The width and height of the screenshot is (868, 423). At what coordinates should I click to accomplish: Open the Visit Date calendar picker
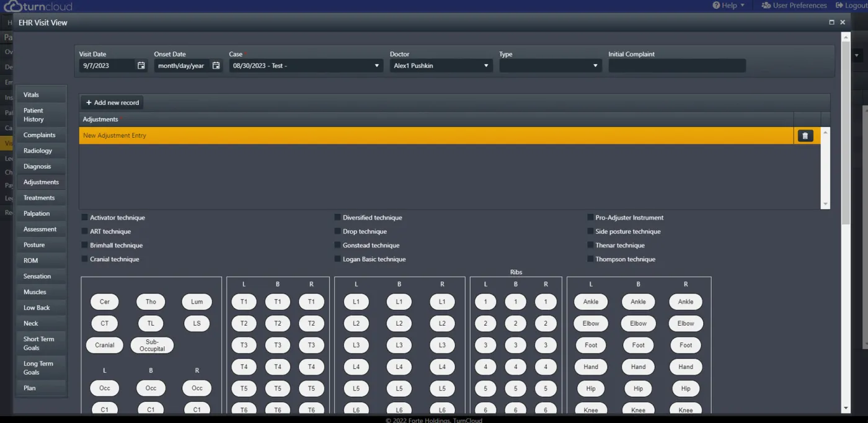pyautogui.click(x=141, y=66)
